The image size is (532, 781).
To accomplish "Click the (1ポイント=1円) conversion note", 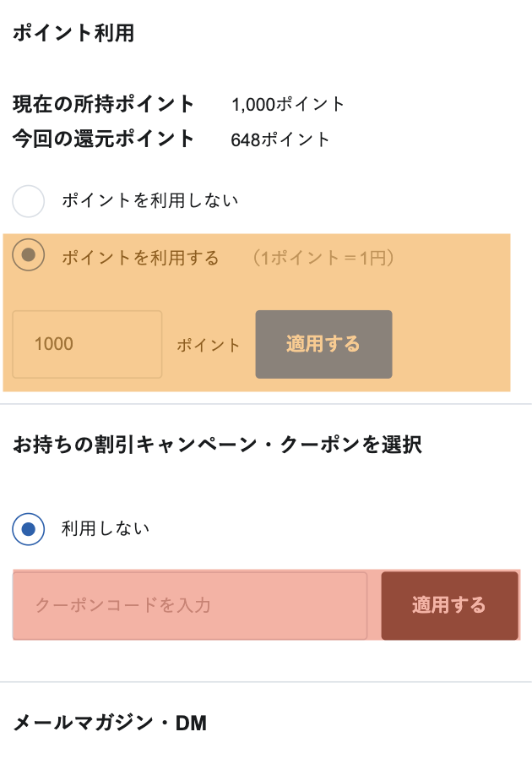I will tap(323, 258).
